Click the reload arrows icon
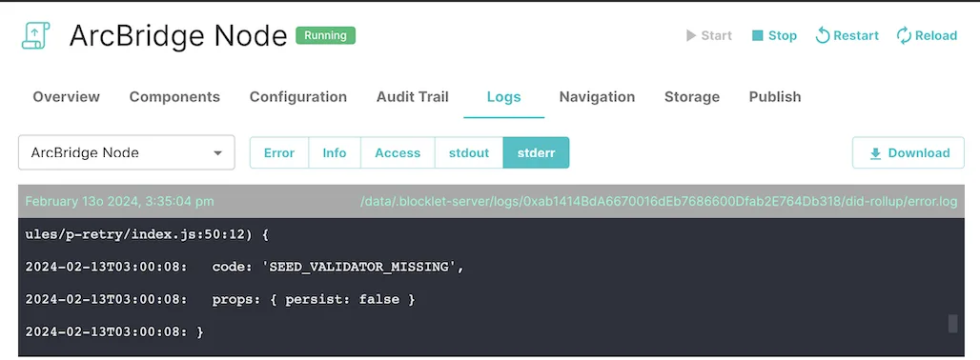Image resolution: width=980 pixels, height=360 pixels. (x=904, y=35)
